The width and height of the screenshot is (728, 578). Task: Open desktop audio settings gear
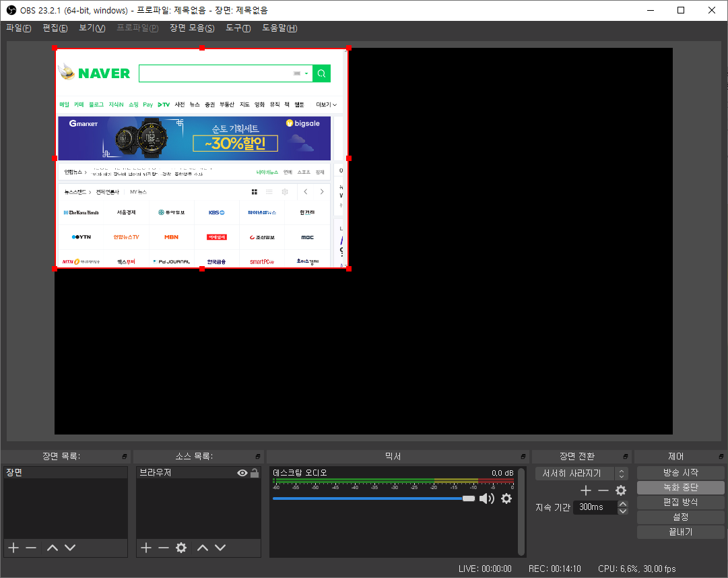coord(506,499)
